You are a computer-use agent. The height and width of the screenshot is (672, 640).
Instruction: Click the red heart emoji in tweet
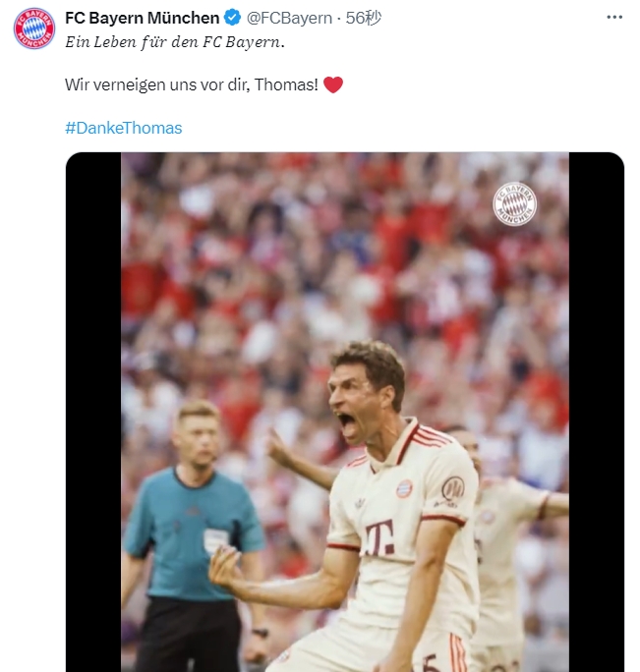point(333,85)
